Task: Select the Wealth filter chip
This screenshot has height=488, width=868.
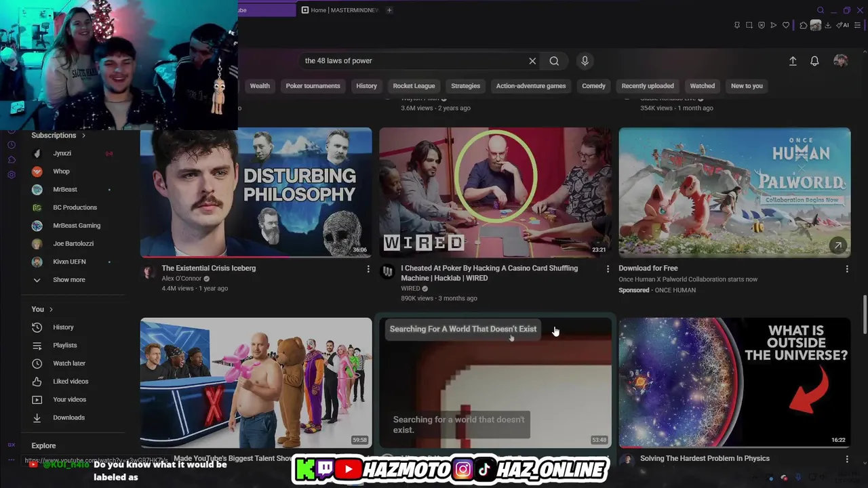Action: [x=260, y=86]
